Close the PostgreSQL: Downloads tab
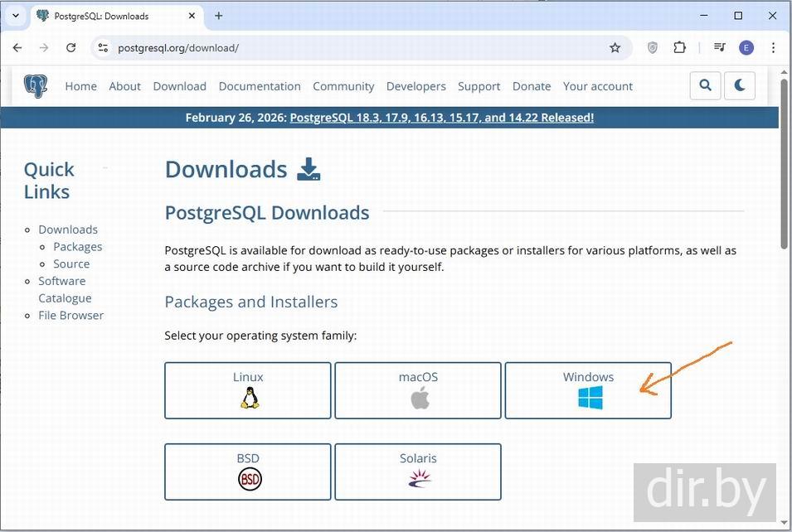This screenshot has height=532, width=792. coord(192,16)
